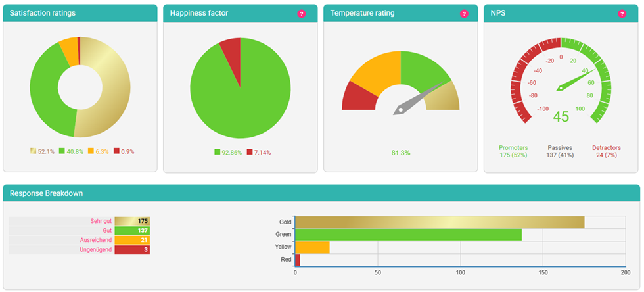Click the green needle of NPS gauge
Screen dimensions: 644x292
tap(574, 79)
